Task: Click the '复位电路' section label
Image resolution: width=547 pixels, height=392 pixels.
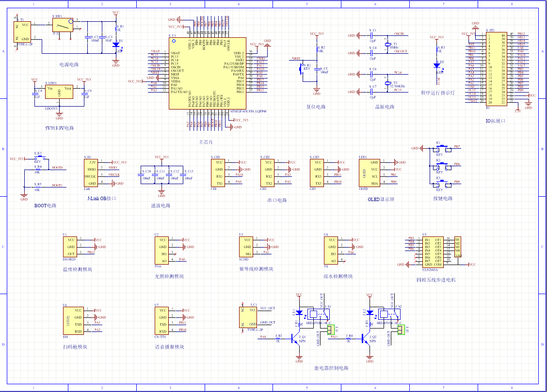Action: coord(316,107)
